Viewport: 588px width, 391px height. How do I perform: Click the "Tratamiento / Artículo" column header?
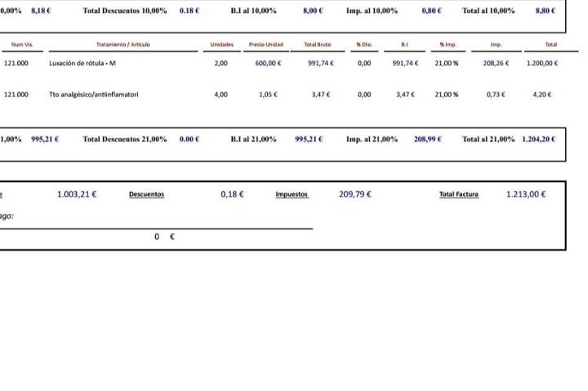(122, 44)
